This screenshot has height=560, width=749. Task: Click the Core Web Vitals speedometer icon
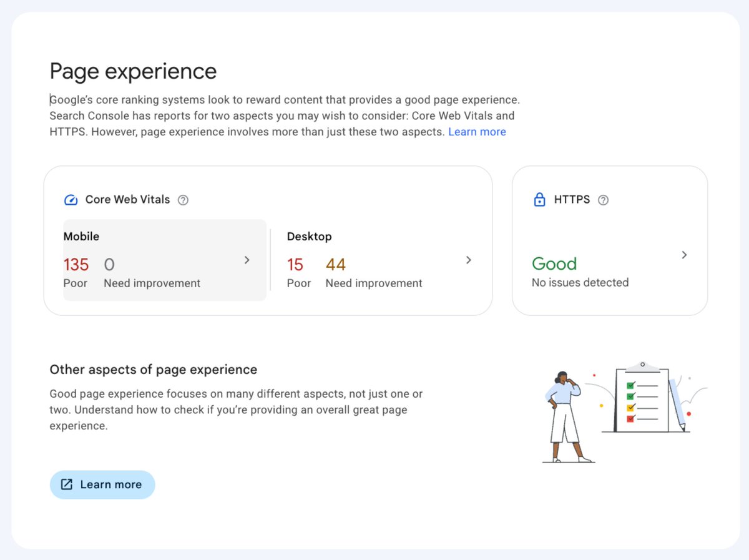coord(71,199)
